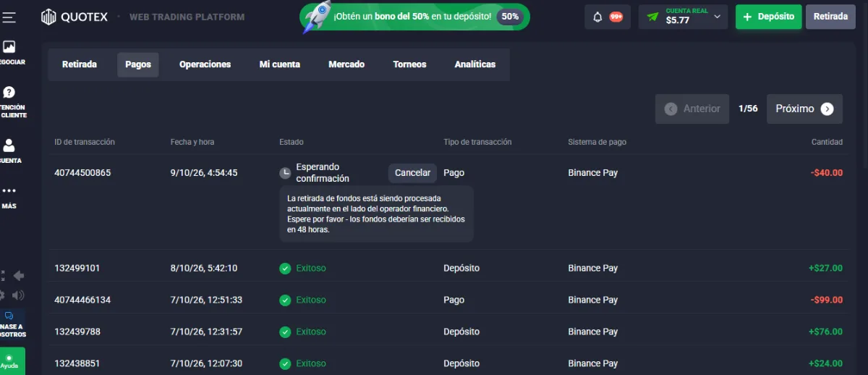Open the notifications bell
The image size is (868, 375).
tap(597, 17)
